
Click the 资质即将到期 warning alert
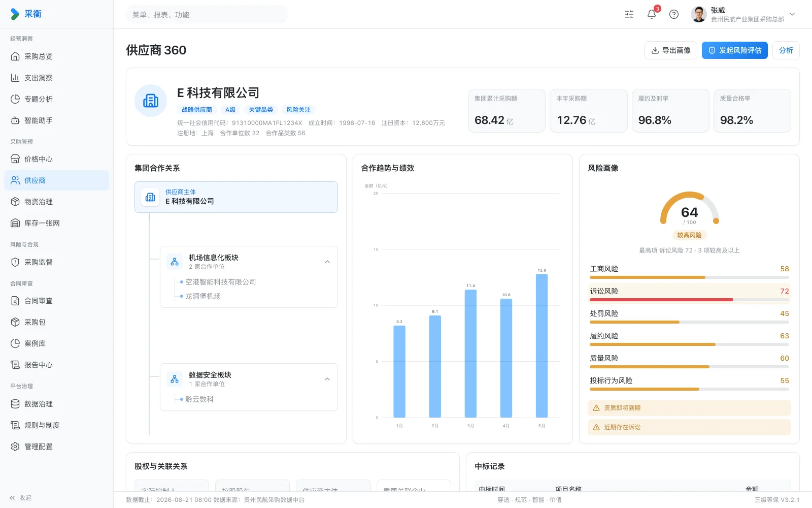(689, 408)
